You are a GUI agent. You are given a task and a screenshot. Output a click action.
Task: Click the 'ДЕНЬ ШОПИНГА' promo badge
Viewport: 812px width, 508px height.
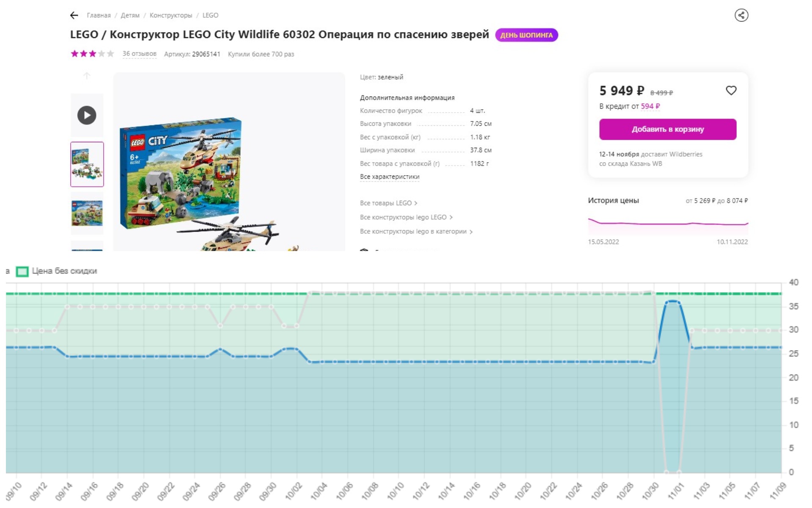coord(526,35)
